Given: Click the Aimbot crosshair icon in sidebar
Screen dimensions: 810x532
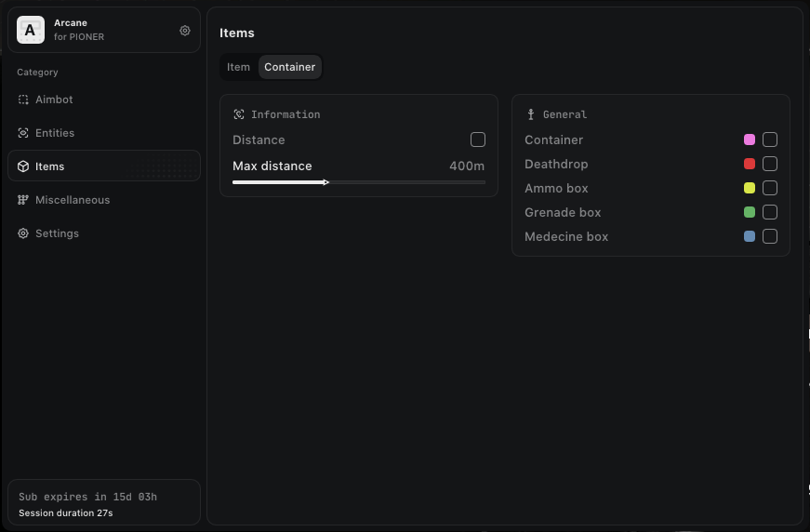Looking at the screenshot, I should [x=23, y=100].
